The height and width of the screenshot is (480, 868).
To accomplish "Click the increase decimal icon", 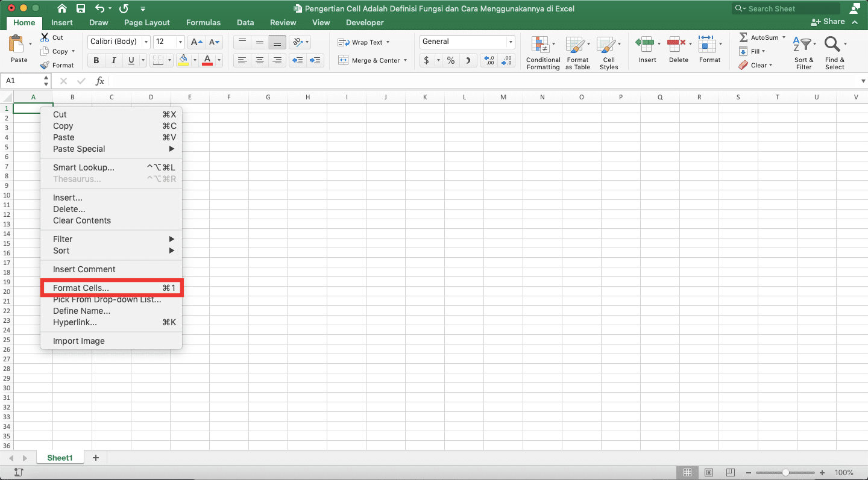I will coord(489,60).
